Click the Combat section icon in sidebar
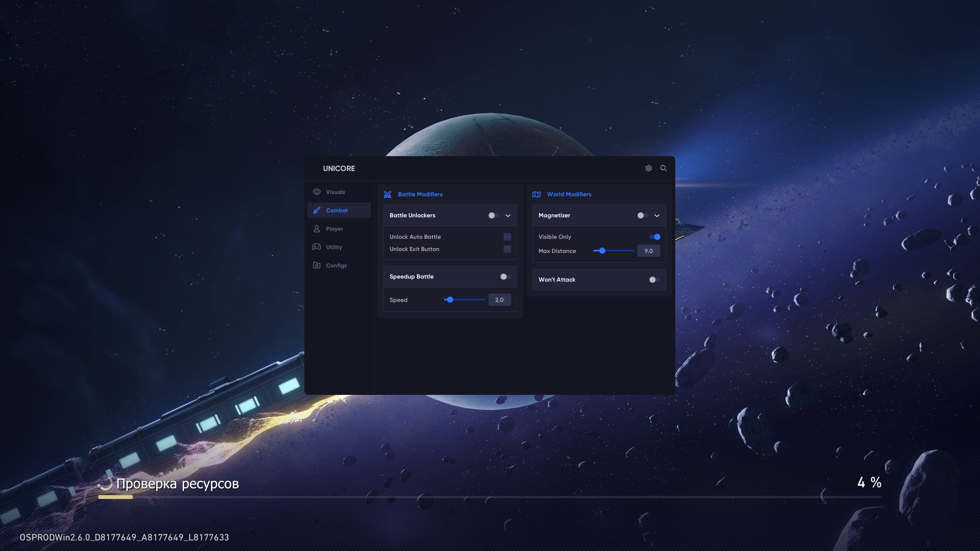Screen dimensions: 980x551 pyautogui.click(x=316, y=210)
